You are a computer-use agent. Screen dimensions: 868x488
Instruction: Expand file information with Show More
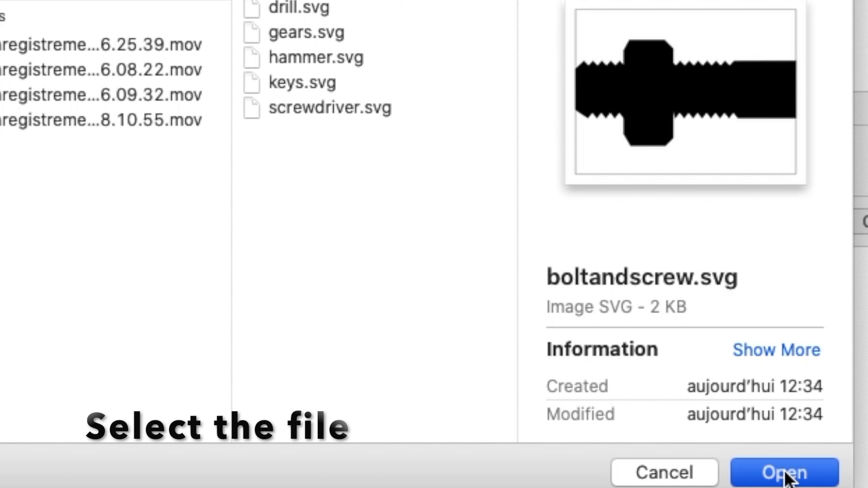pos(776,350)
